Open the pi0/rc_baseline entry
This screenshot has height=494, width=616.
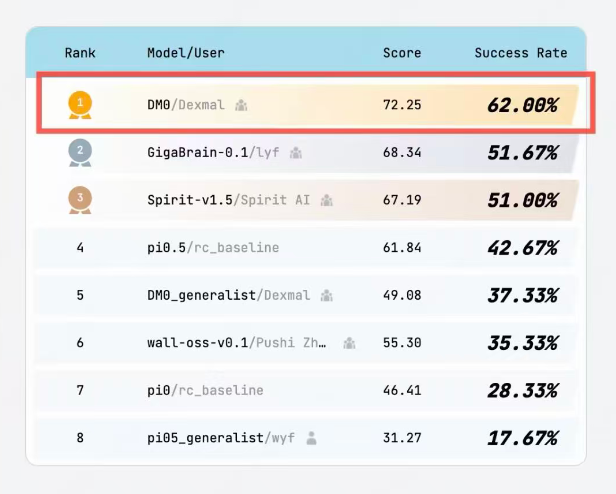205,390
